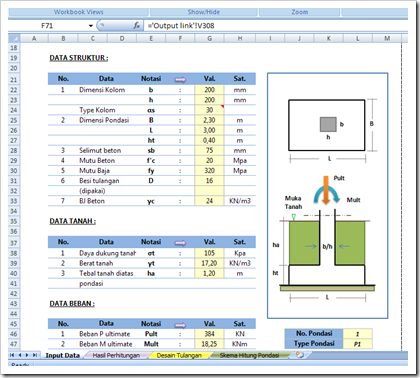The height and width of the screenshot is (378, 420).
Task: Select Mutu Baja value 320
Action: tap(209, 171)
